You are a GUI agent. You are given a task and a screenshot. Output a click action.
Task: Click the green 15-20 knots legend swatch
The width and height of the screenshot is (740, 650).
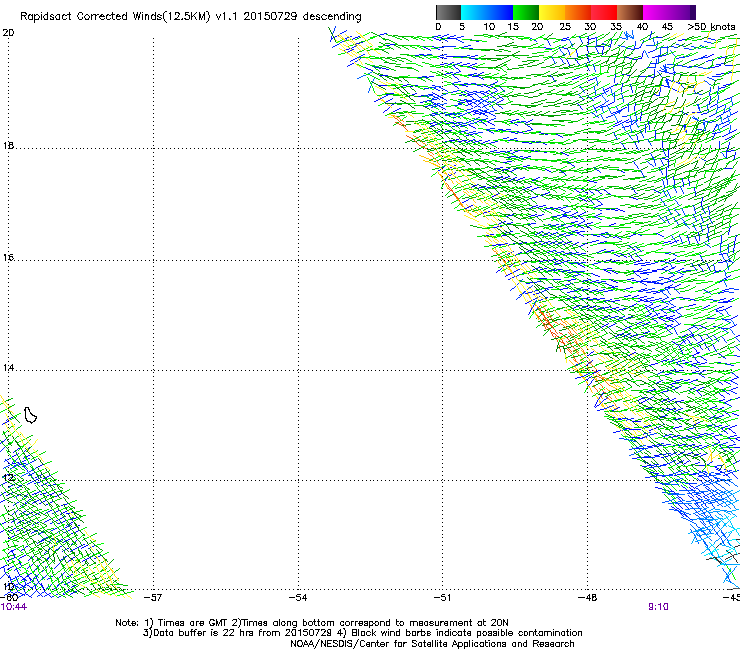click(526, 12)
